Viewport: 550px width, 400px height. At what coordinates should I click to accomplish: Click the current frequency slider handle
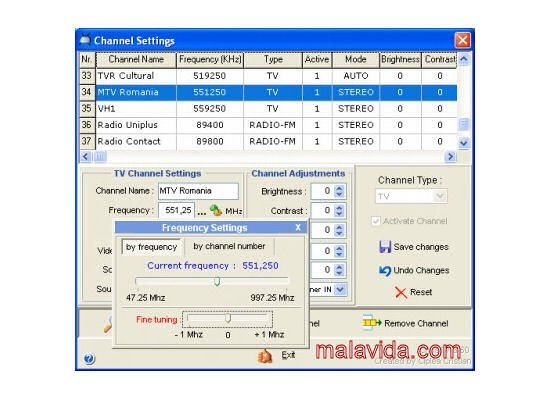pyautogui.click(x=217, y=281)
